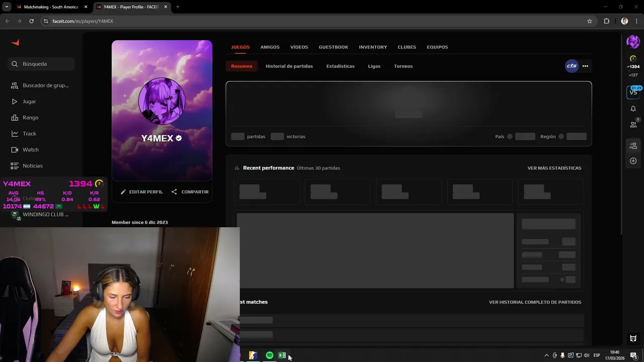Select the Historial de partidas sub-tab
The height and width of the screenshot is (362, 644).
[x=289, y=66]
